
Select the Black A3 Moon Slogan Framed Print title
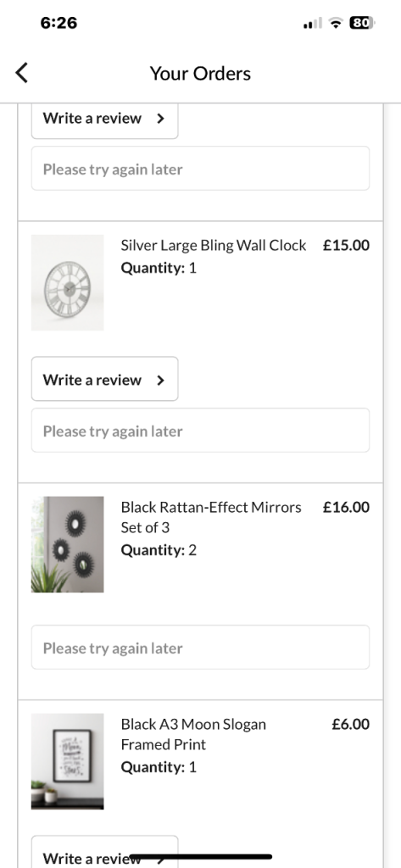193,734
